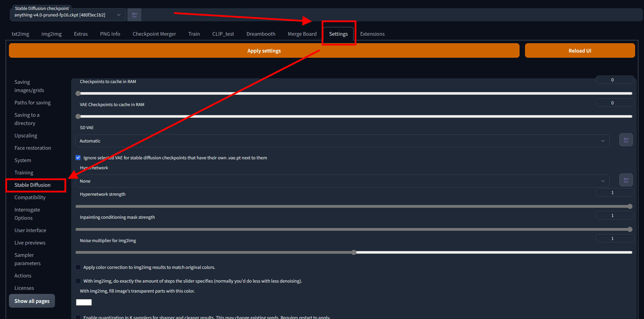Click refresh icon beside Hypernetwork dropdown
This screenshot has height=319, width=644.
coord(626,180)
